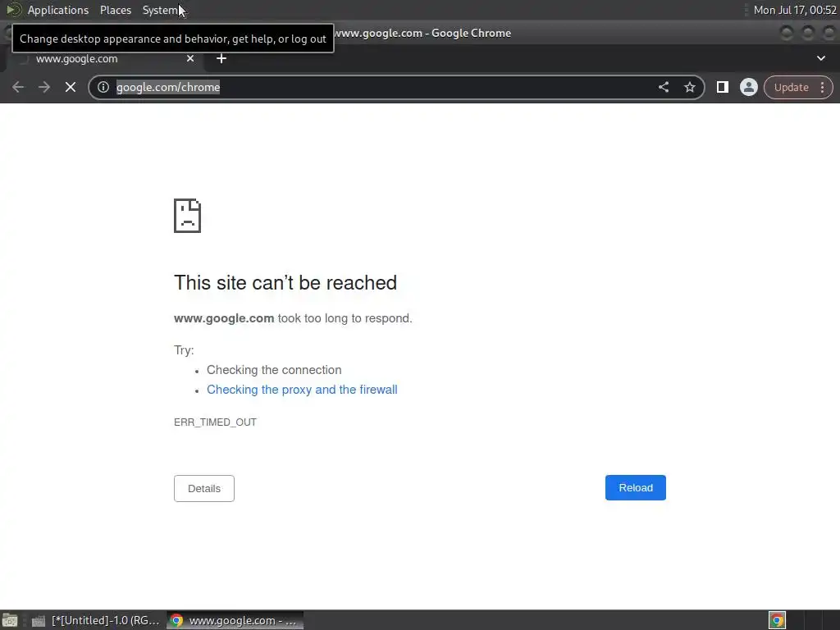Click the forward navigation arrow
Viewport: 840px width, 630px height.
point(44,87)
